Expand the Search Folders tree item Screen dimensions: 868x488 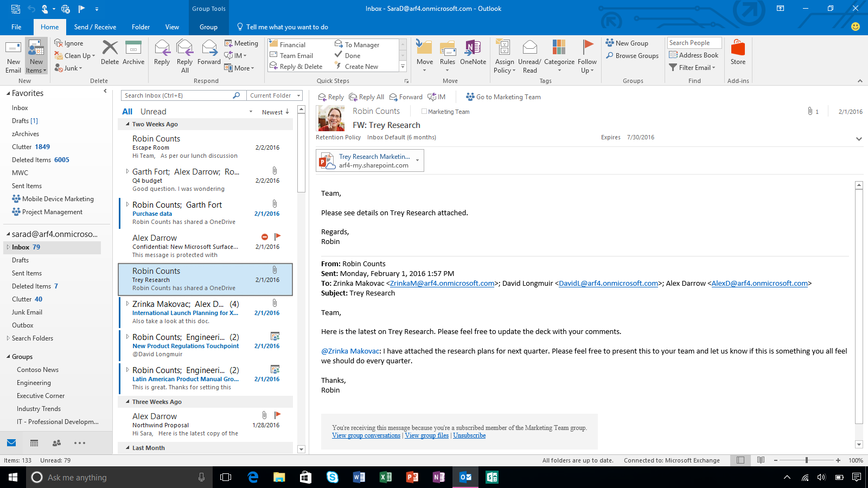(x=8, y=338)
